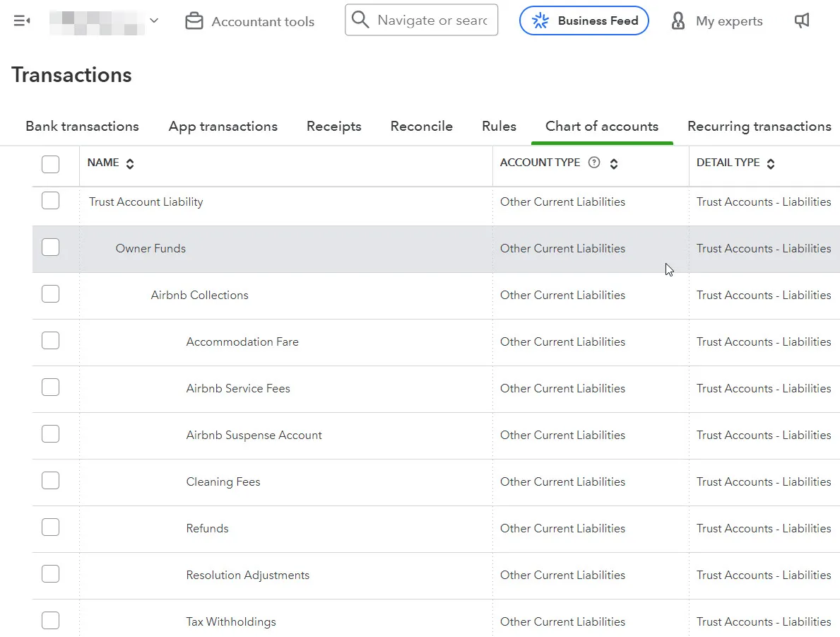Sort by Account Type column arrows

click(614, 164)
